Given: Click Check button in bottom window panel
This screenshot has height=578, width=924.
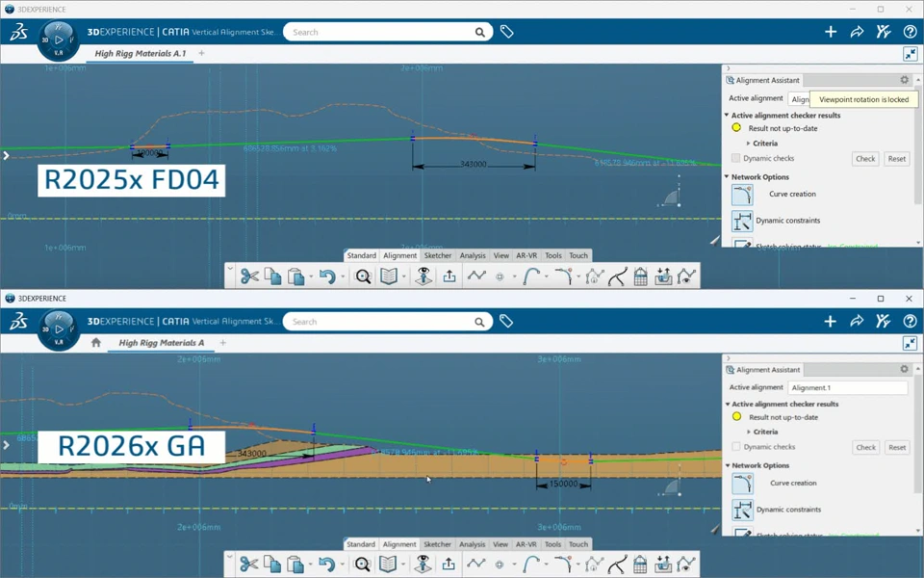Looking at the screenshot, I should tap(865, 447).
